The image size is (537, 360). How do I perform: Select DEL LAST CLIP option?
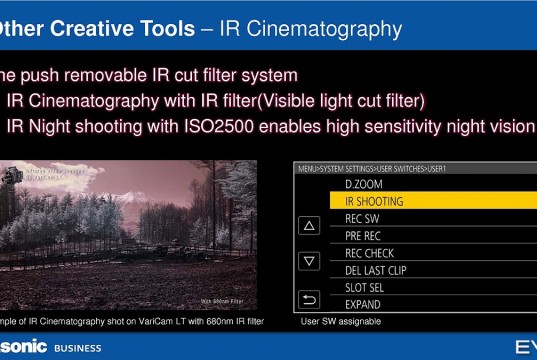point(433,270)
